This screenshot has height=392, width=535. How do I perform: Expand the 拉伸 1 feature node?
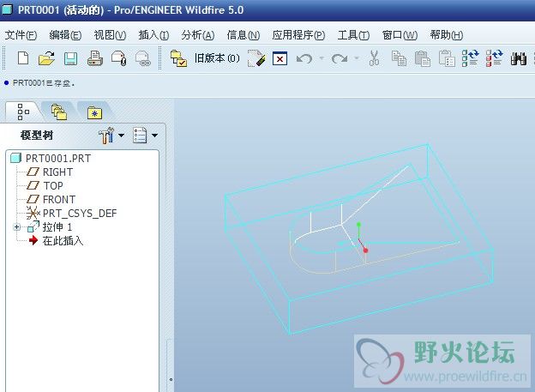(x=16, y=226)
